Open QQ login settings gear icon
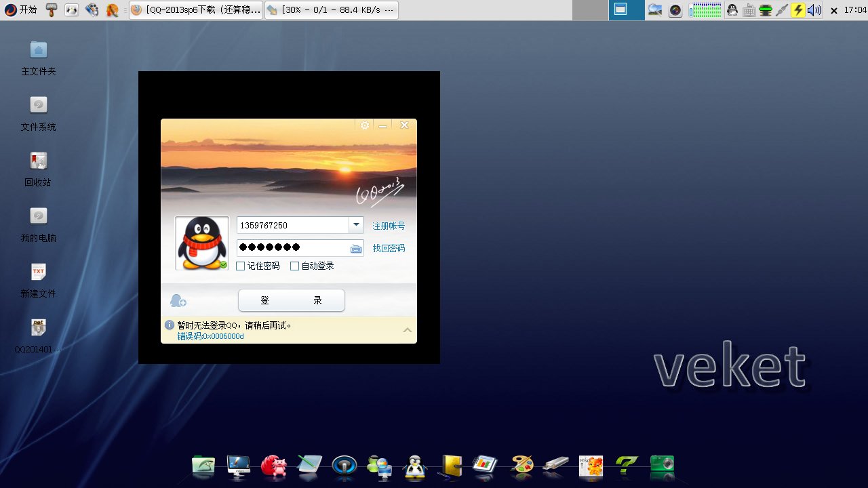This screenshot has width=868, height=488. 365,125
